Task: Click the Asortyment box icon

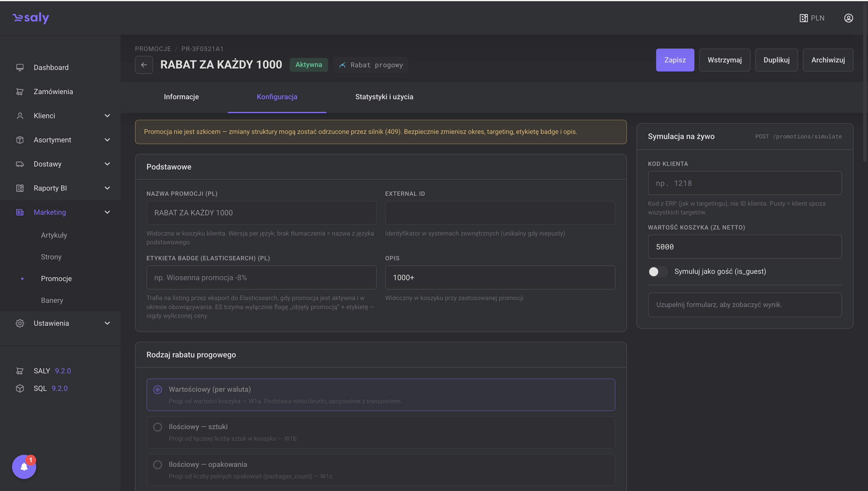Action: click(20, 140)
